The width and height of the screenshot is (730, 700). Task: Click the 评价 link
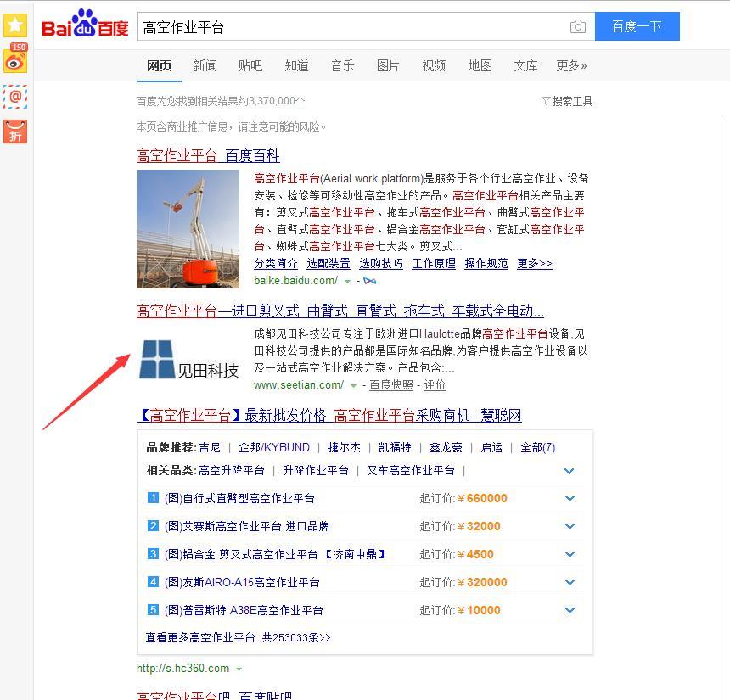pyautogui.click(x=435, y=385)
